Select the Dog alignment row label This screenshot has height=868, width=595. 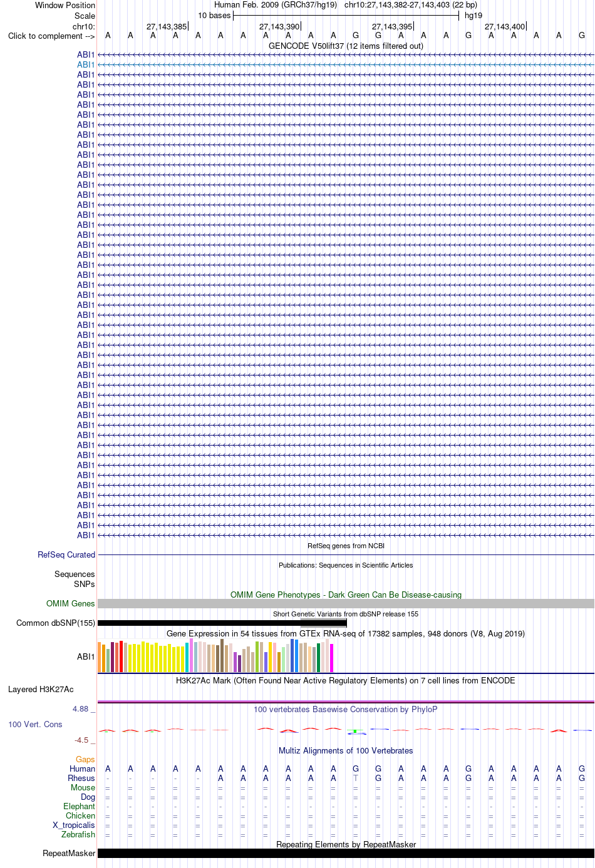[x=88, y=797]
